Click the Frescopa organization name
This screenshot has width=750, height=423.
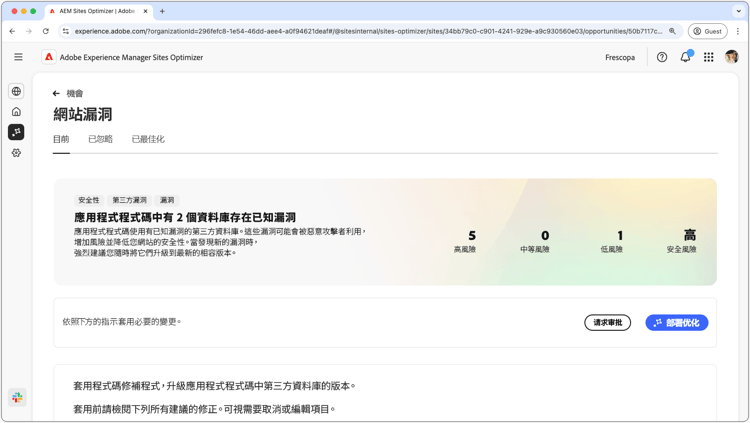tap(620, 57)
